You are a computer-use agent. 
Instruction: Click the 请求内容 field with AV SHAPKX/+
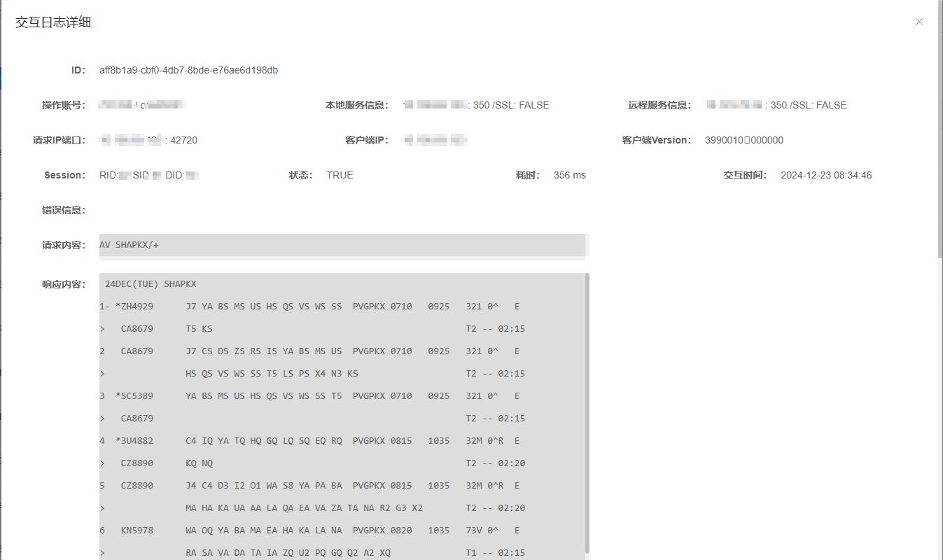[x=342, y=245]
